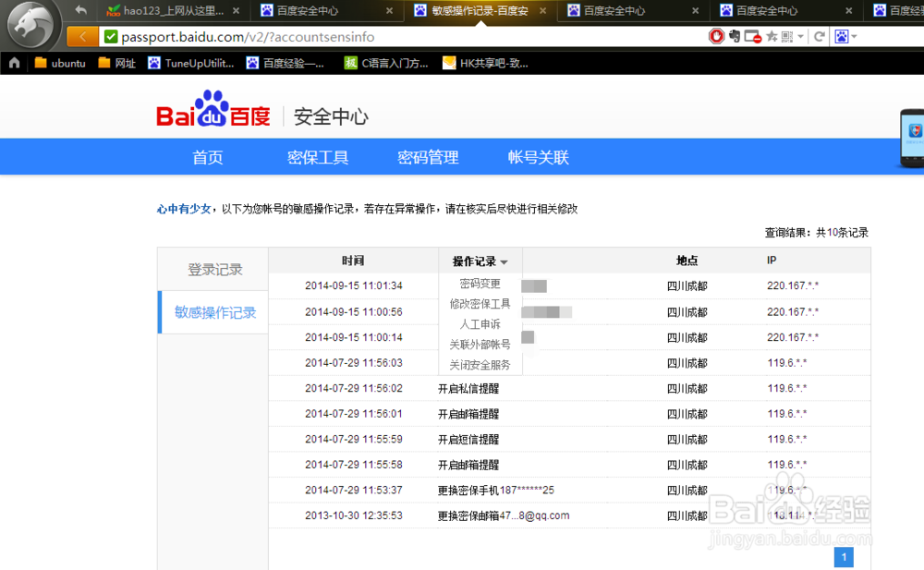Select 敏感操作记录 side tab
Viewport: 924px width, 570px height.
214,312
